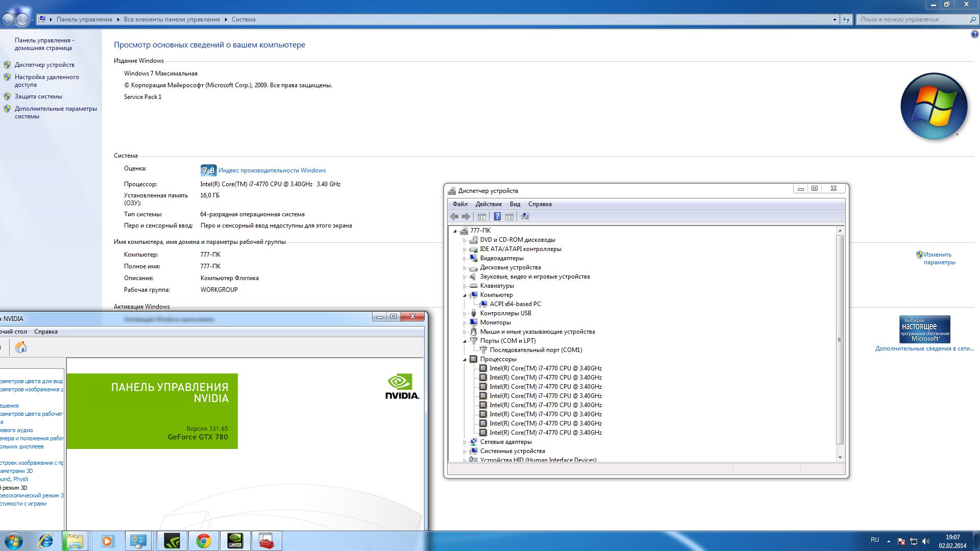The image size is (980, 551).
Task: Click Device Manager vertical scrollbar thumb
Action: pos(840,340)
